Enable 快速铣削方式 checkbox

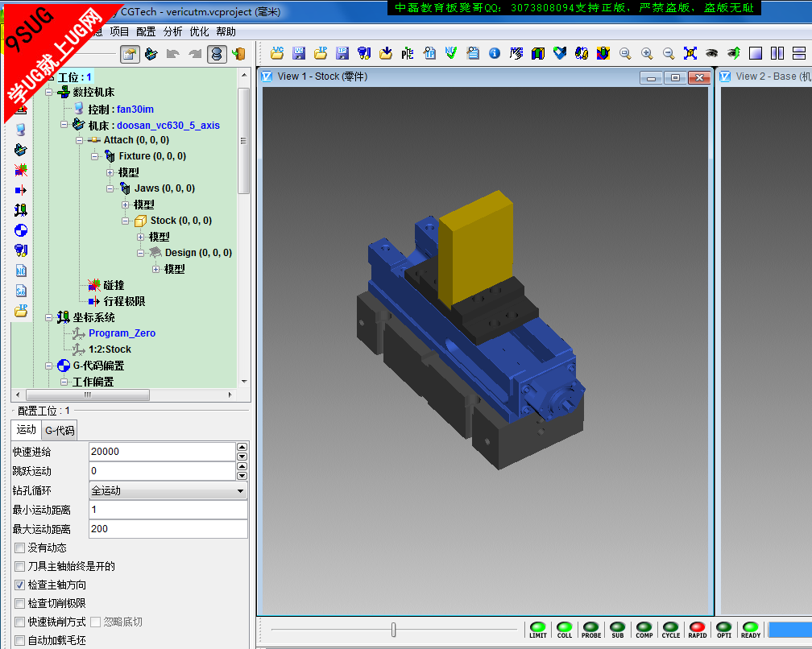19,622
